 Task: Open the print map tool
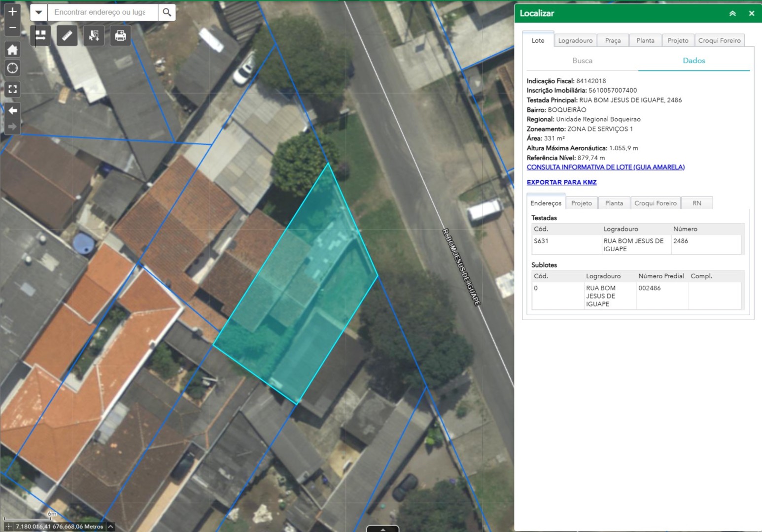click(x=120, y=35)
